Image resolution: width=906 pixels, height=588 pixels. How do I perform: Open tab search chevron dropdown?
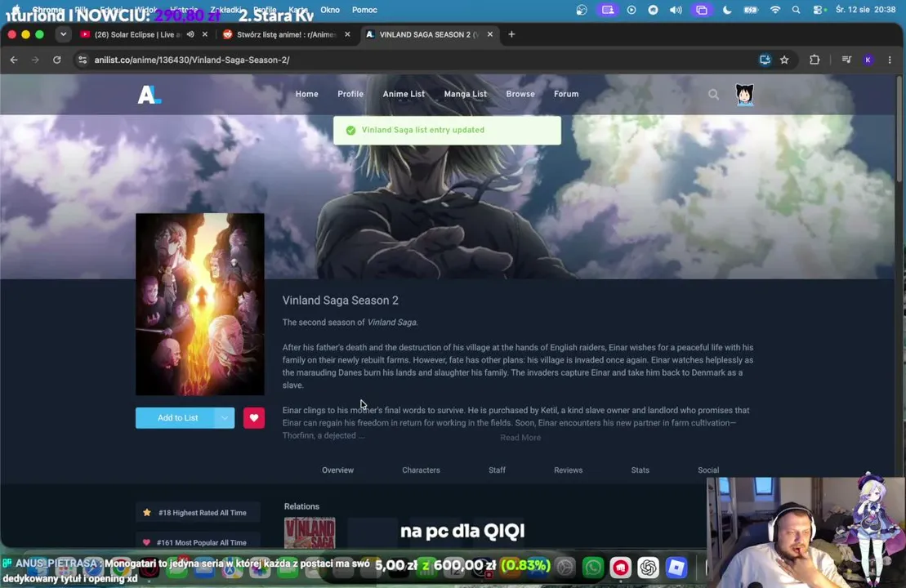[63, 34]
